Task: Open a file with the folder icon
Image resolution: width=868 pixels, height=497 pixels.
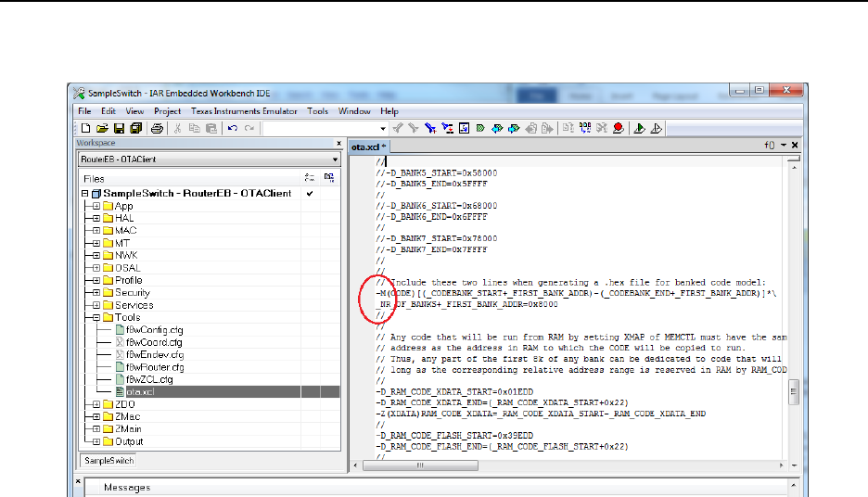Action: 102,128
